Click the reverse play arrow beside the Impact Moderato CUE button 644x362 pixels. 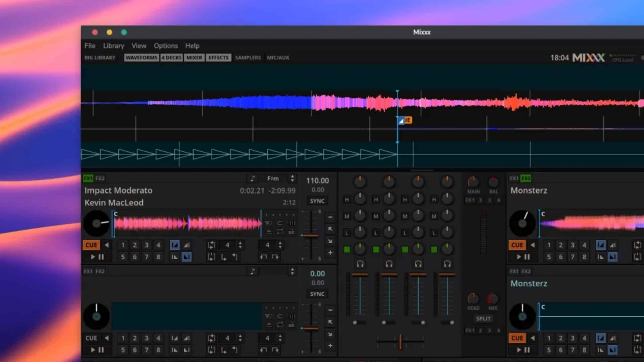(107, 245)
